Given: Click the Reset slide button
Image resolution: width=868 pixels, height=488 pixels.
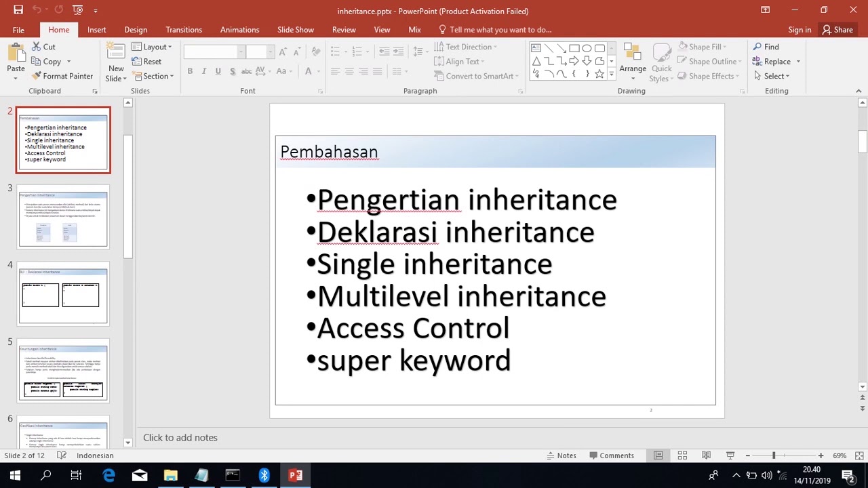Looking at the screenshot, I should [147, 62].
